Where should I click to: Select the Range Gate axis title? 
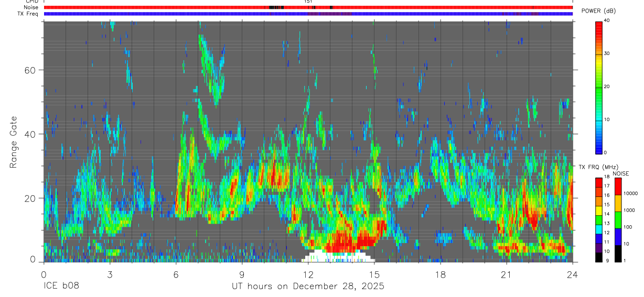point(14,142)
